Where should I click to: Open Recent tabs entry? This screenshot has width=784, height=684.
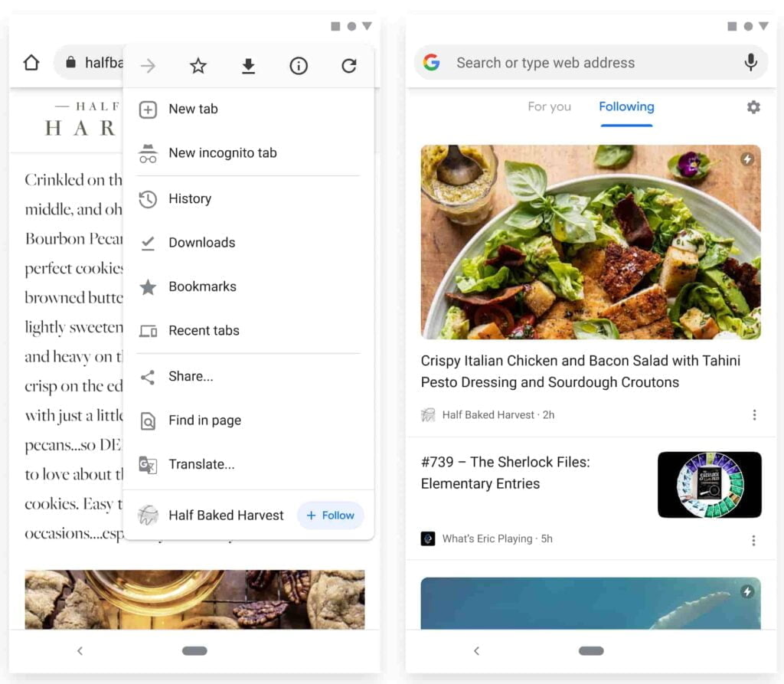(x=249, y=331)
